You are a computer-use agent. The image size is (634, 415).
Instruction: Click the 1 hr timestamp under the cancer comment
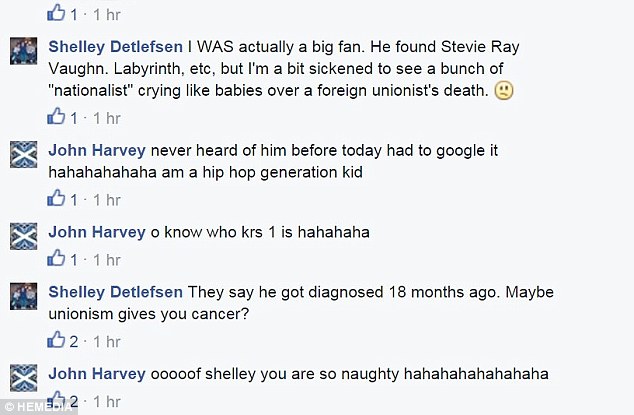[x=107, y=342]
